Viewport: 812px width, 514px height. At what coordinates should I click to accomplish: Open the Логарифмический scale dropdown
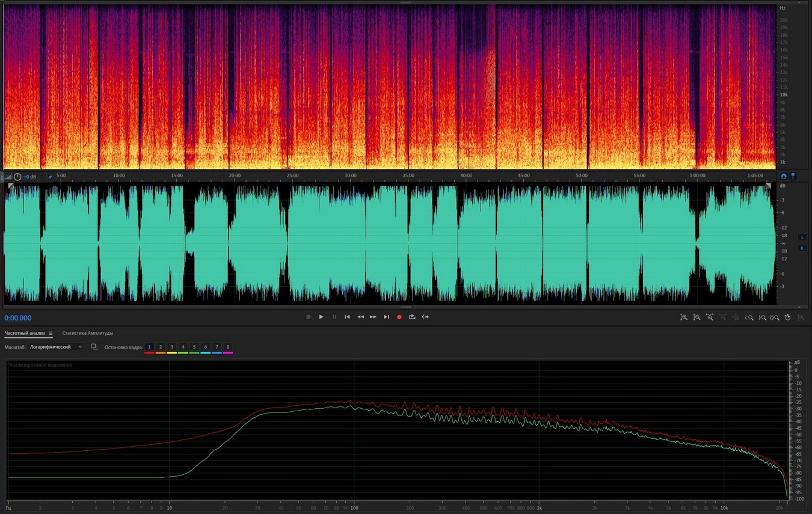click(57, 347)
